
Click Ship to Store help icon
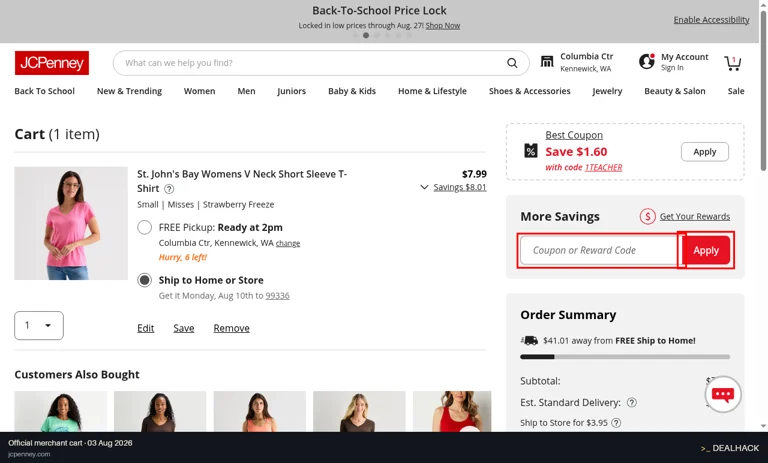click(x=616, y=422)
